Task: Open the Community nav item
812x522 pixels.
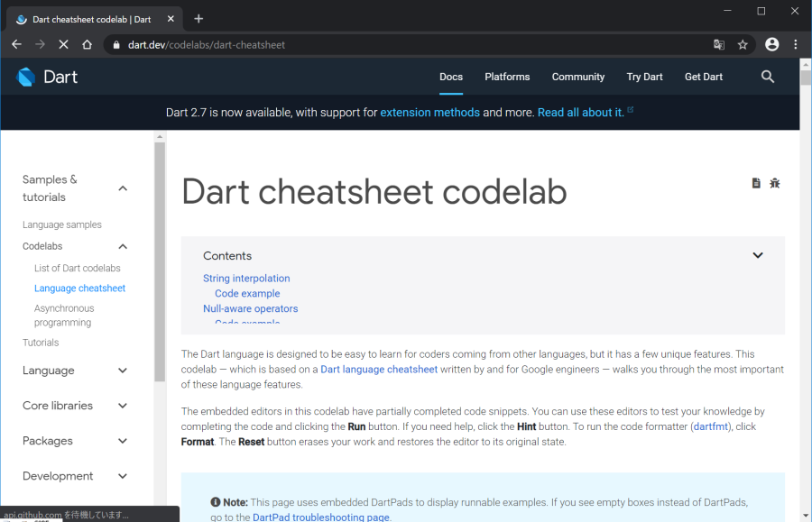Action: (578, 77)
